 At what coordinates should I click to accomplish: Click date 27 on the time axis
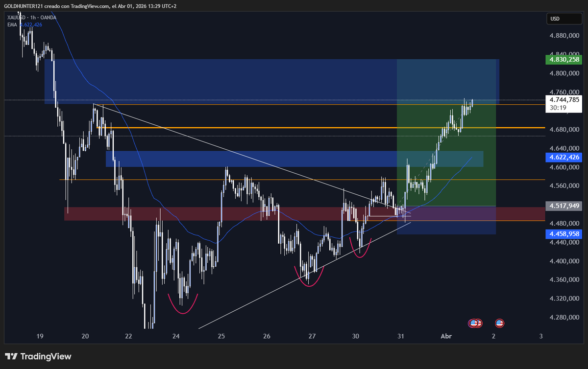tap(312, 336)
